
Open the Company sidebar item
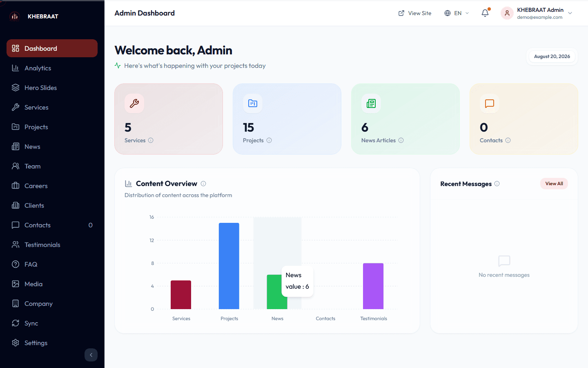(x=52, y=303)
